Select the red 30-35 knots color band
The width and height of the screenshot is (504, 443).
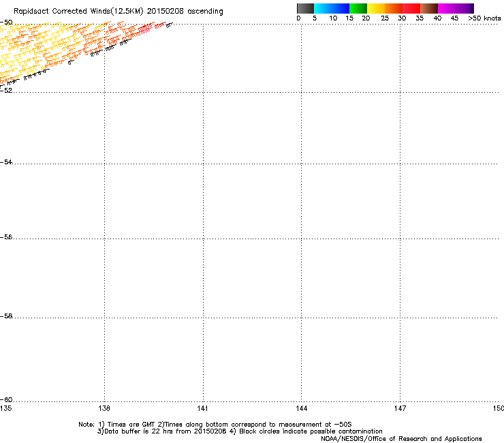411,8
